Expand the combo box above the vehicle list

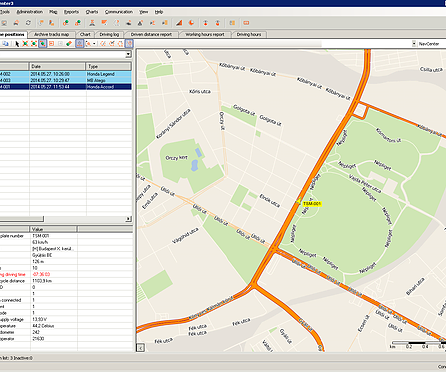coord(128,54)
